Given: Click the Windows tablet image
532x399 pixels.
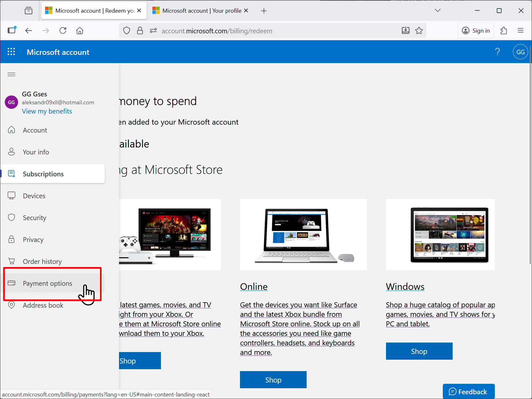Looking at the screenshot, I should pos(440,234).
